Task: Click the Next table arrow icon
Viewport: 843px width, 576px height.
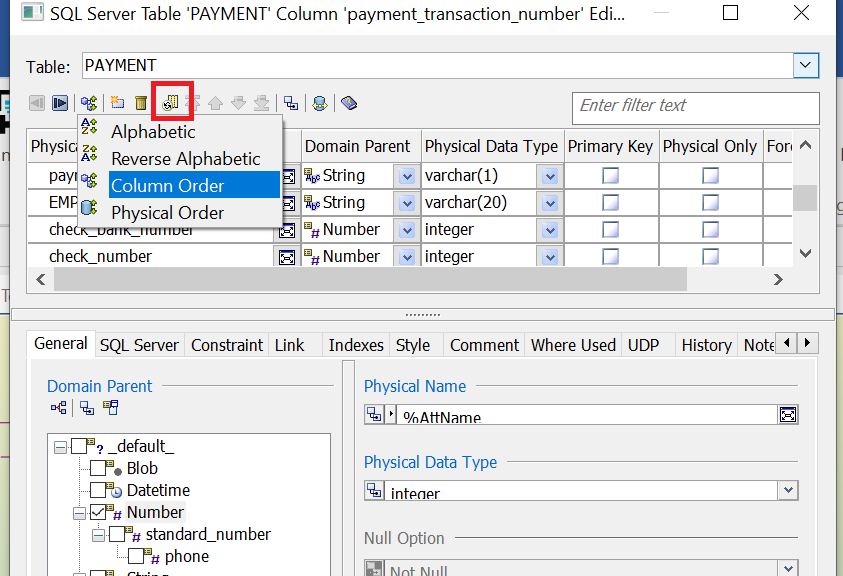Action: pyautogui.click(x=60, y=103)
